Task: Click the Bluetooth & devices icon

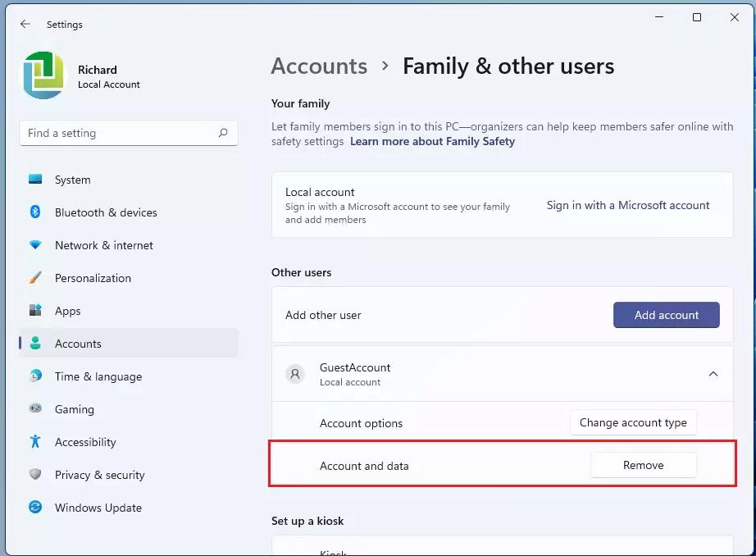Action: [x=35, y=212]
